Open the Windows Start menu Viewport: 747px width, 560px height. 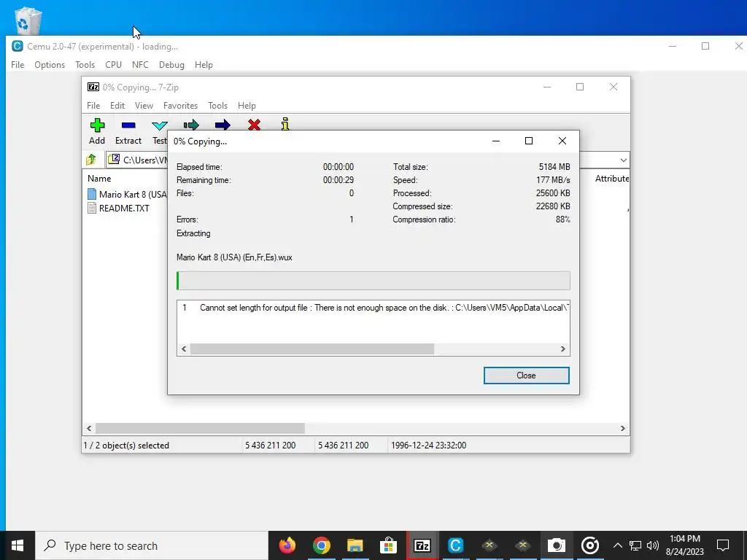point(18,545)
